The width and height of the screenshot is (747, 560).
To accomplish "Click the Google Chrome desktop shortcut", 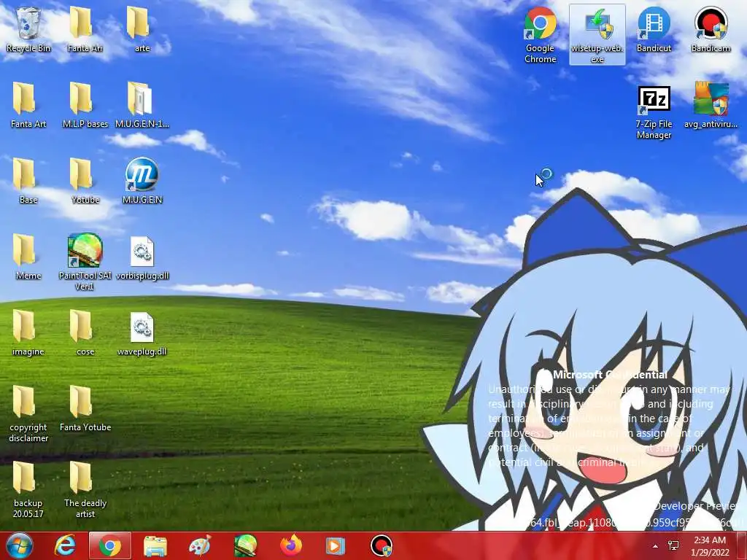I will pos(540,35).
